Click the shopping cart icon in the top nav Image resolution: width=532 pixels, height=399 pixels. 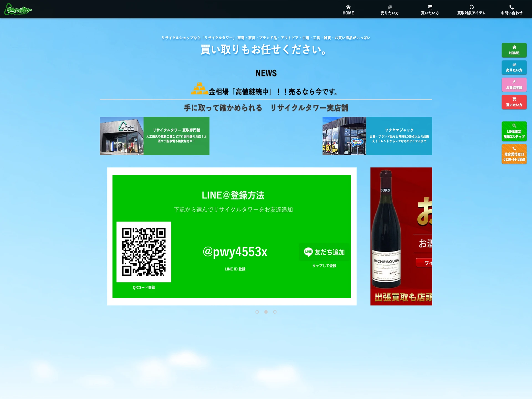click(430, 7)
